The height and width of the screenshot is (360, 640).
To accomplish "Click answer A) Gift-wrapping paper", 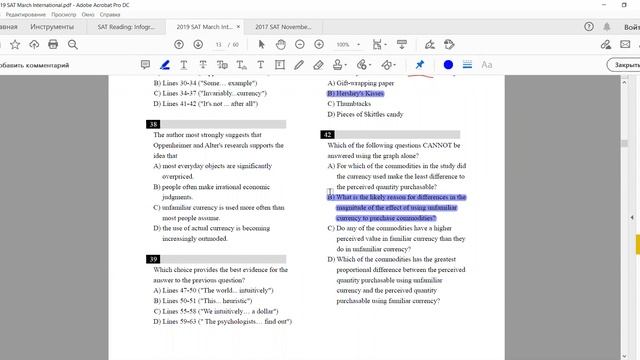I will click(x=361, y=83).
